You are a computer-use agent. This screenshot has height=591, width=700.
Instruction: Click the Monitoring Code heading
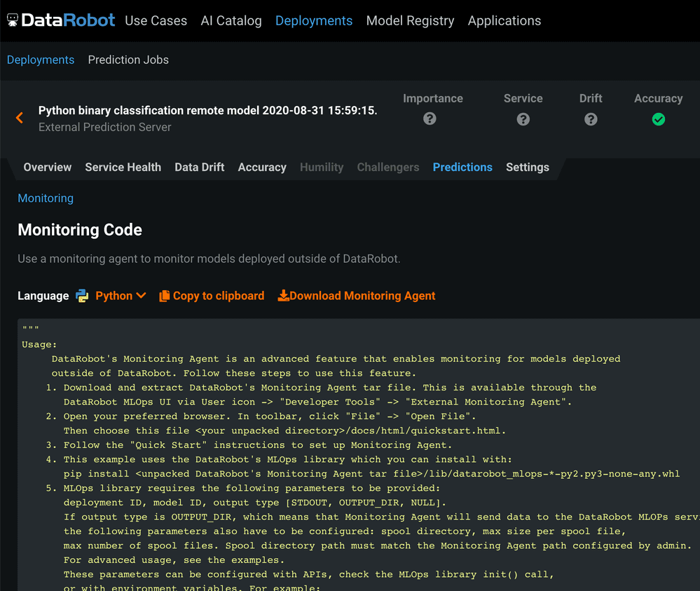80,230
